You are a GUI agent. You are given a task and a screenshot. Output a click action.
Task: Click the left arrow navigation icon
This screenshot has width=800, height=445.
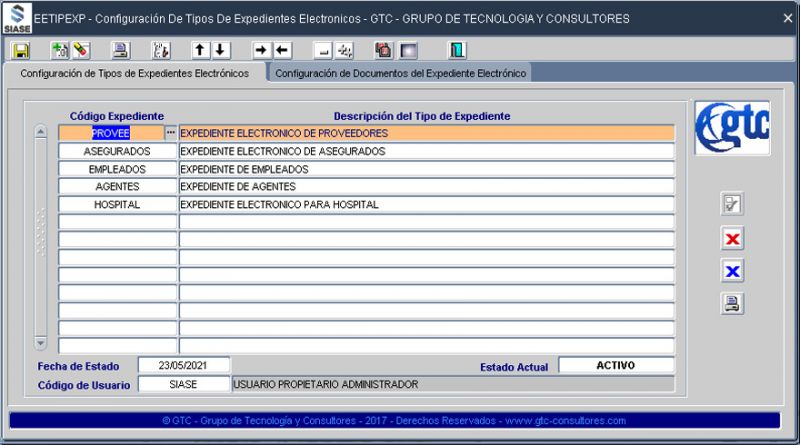coord(283,50)
